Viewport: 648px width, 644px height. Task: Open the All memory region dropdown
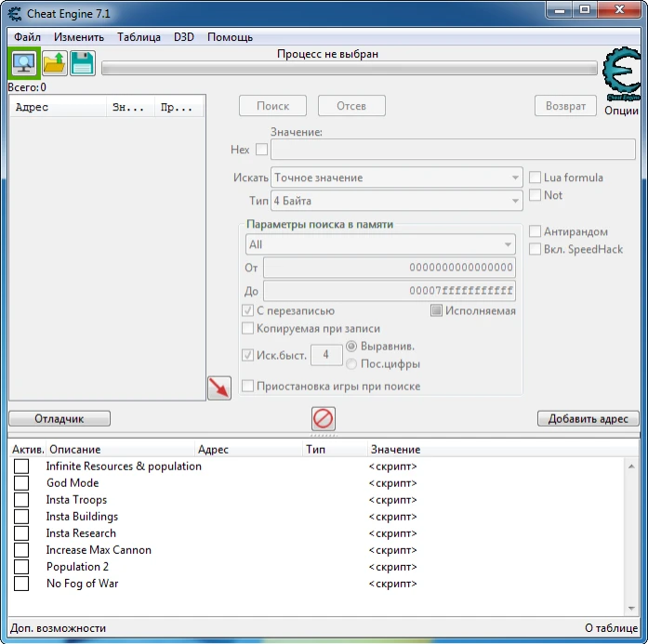click(x=380, y=244)
